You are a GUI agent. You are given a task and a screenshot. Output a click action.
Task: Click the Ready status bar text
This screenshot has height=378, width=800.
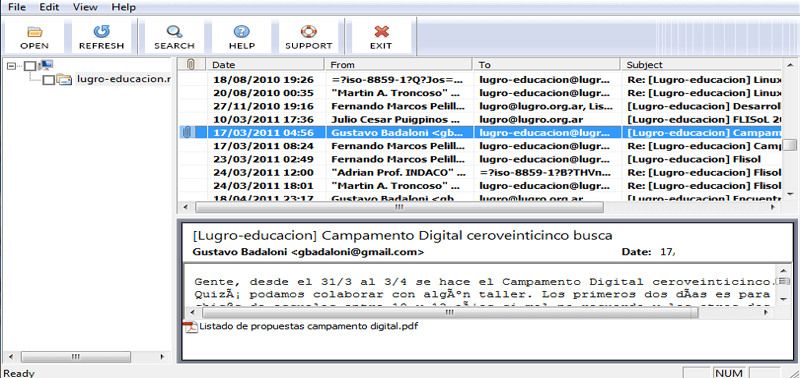click(19, 373)
